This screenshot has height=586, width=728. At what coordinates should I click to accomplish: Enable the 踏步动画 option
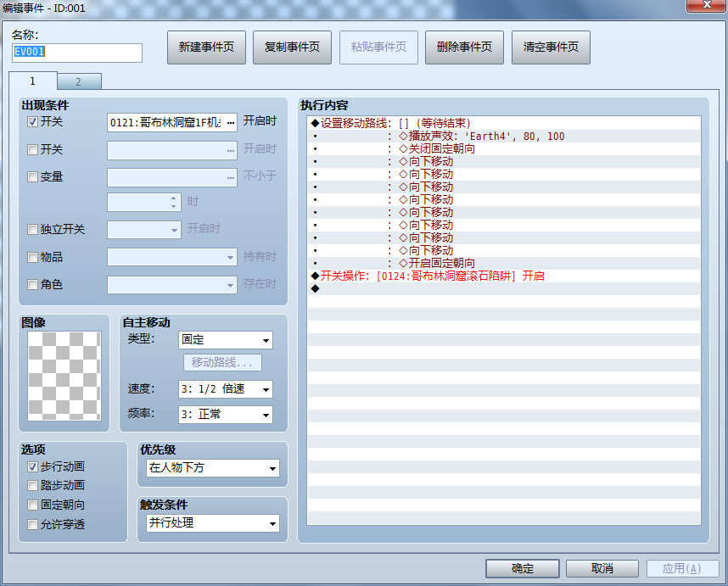click(x=32, y=485)
